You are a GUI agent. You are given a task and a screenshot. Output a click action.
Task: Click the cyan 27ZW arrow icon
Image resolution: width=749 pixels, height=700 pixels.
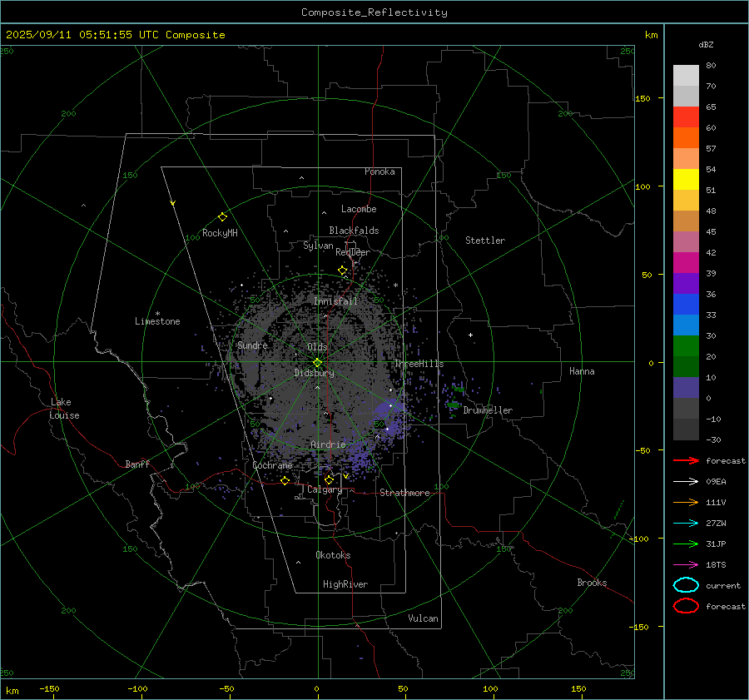(x=686, y=524)
